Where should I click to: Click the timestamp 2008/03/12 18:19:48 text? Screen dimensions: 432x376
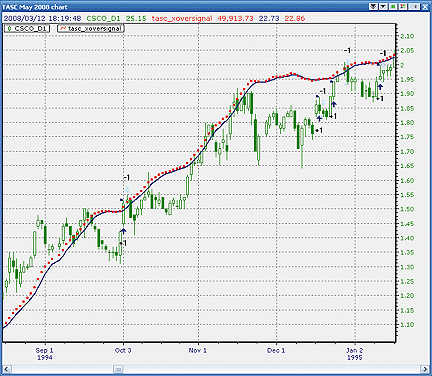point(42,18)
